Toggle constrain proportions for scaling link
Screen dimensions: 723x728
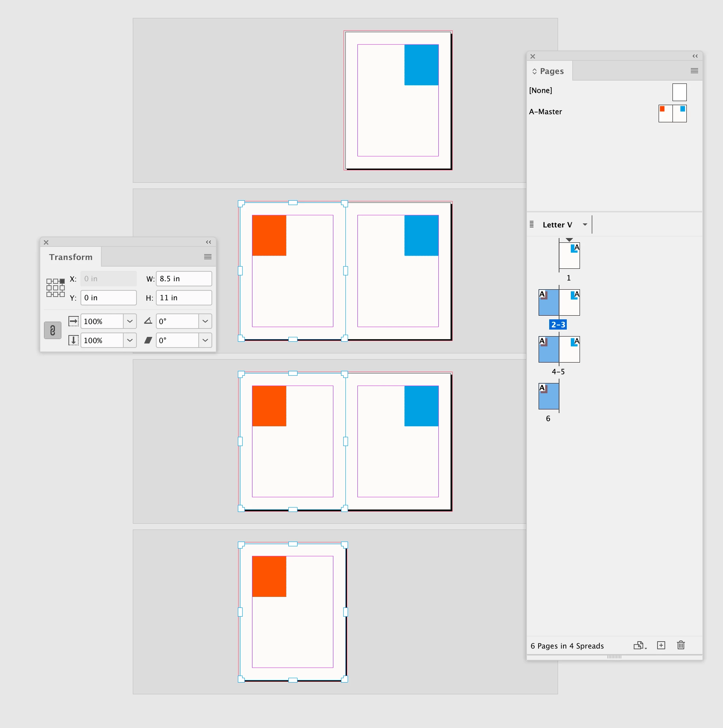click(53, 330)
